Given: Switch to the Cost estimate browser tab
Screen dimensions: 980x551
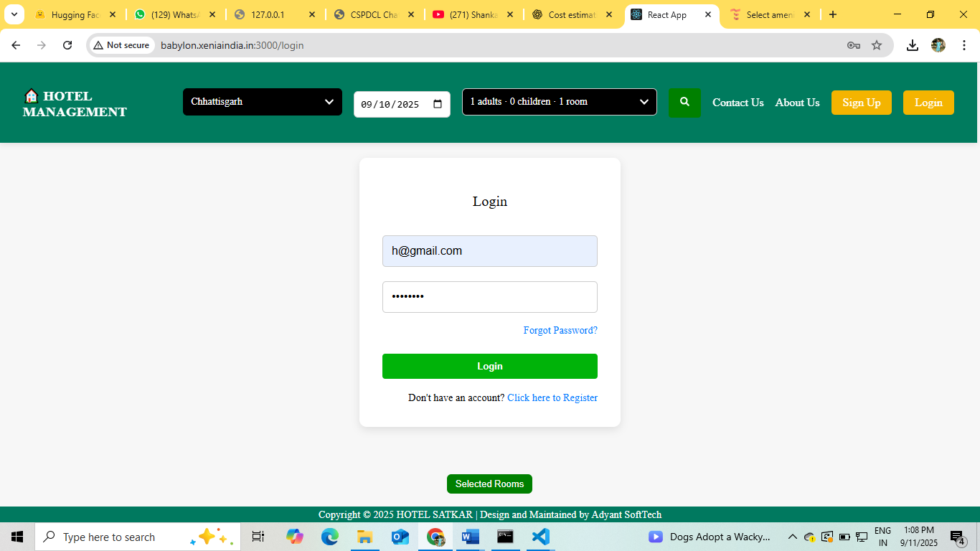Looking at the screenshot, I should pyautogui.click(x=571, y=14).
